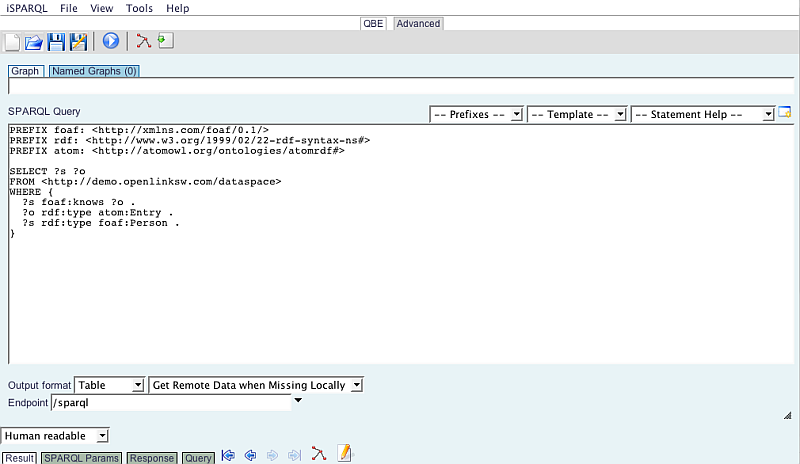Click the Endpoint /sparql input field
Screen dimensions: 800x464
(x=171, y=403)
